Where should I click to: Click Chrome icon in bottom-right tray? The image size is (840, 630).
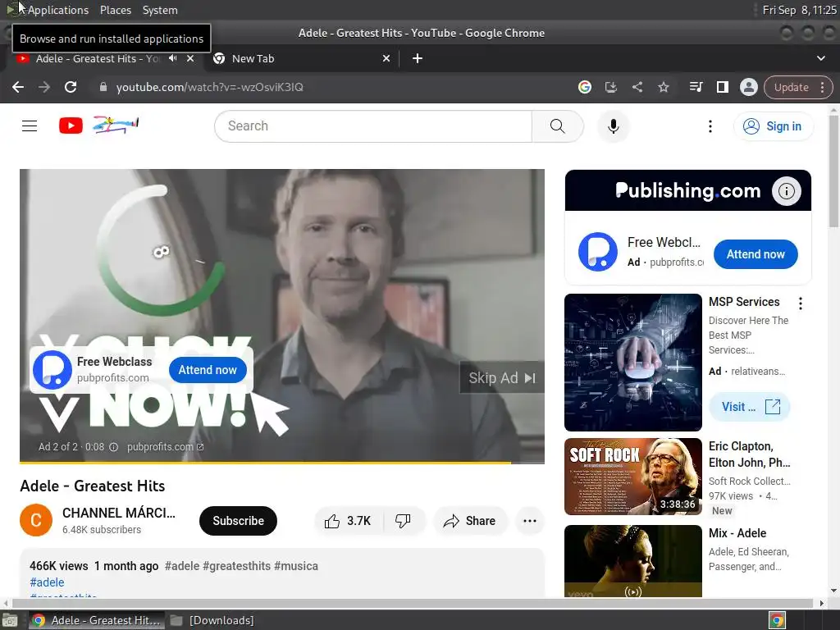tap(777, 620)
